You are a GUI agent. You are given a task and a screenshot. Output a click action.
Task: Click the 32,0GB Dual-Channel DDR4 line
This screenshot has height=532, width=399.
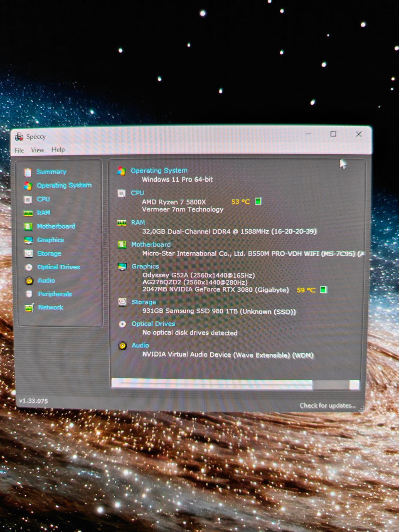click(x=229, y=232)
